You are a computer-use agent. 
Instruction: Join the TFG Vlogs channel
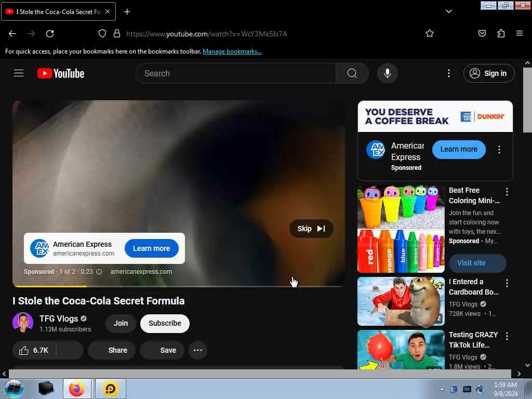pyautogui.click(x=121, y=323)
